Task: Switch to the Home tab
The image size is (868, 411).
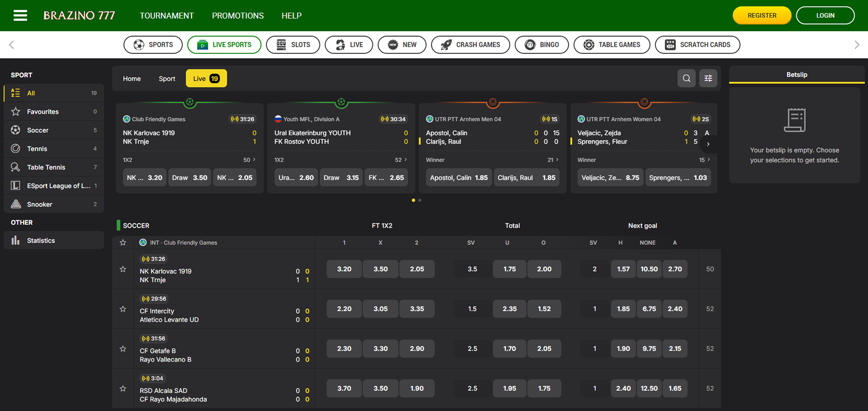Action: [132, 78]
